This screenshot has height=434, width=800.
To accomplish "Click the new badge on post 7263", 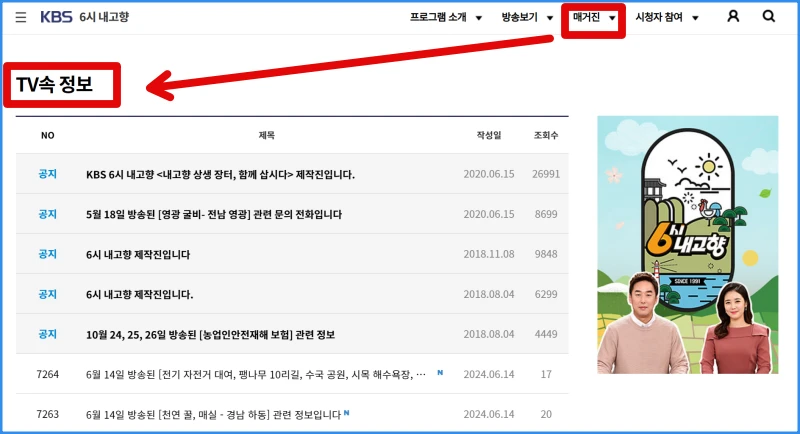I will coord(346,413).
